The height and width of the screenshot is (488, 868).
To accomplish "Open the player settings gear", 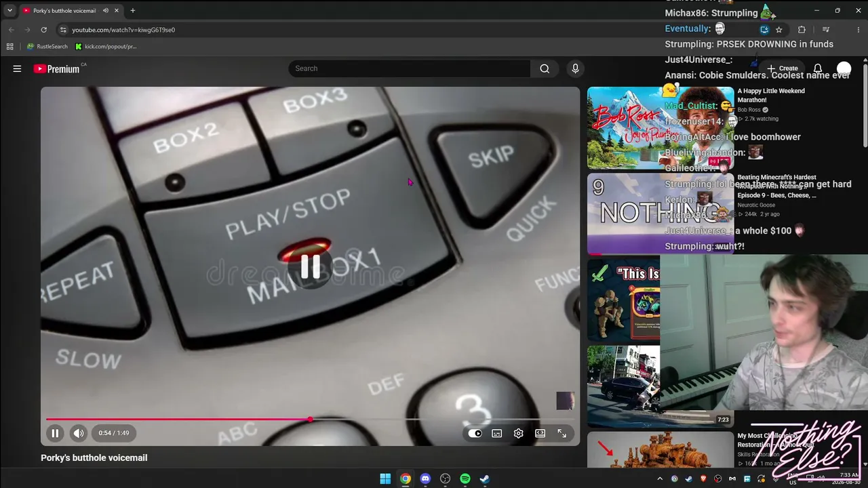I will [x=518, y=433].
